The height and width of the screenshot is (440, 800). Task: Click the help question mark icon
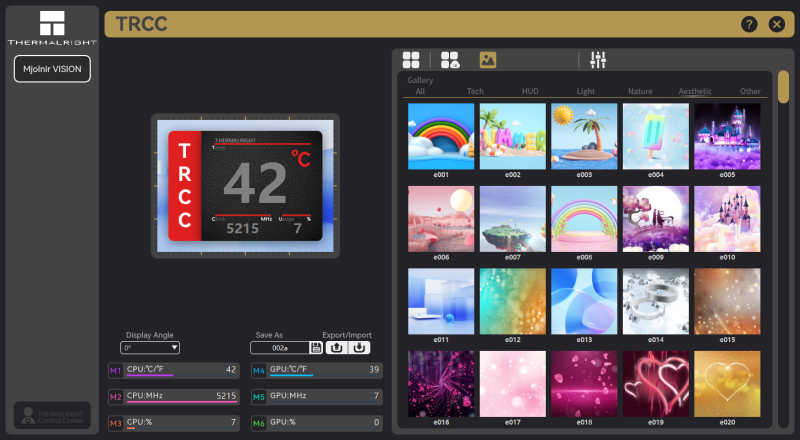click(749, 24)
